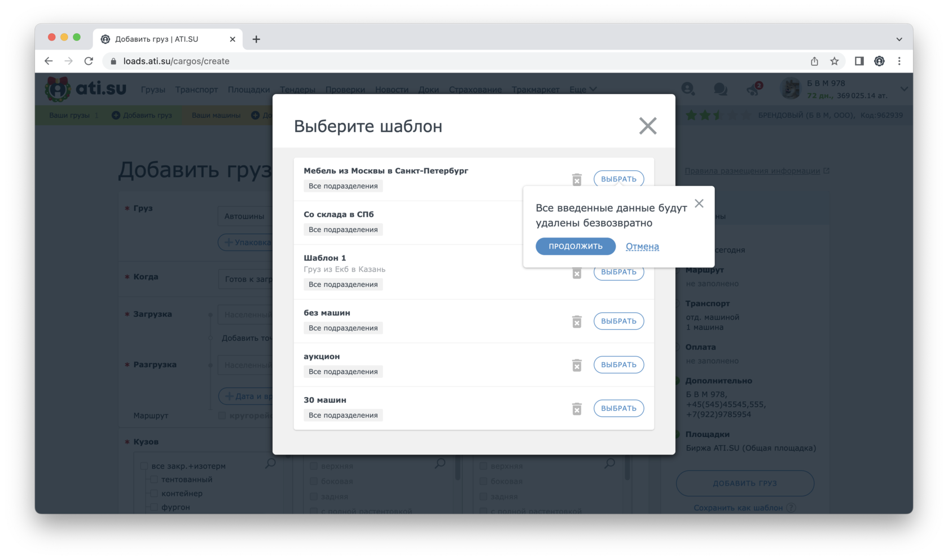Toggle the фургон checkbox
The image size is (948, 560).
(x=154, y=507)
